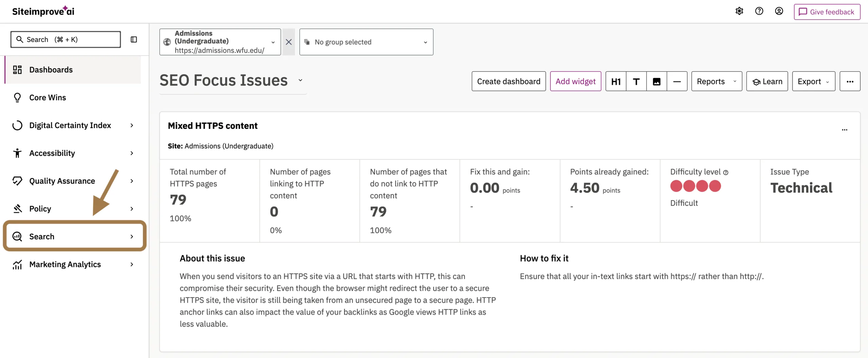This screenshot has width=868, height=358.
Task: Click the Difficulty level info icon
Action: point(726,173)
